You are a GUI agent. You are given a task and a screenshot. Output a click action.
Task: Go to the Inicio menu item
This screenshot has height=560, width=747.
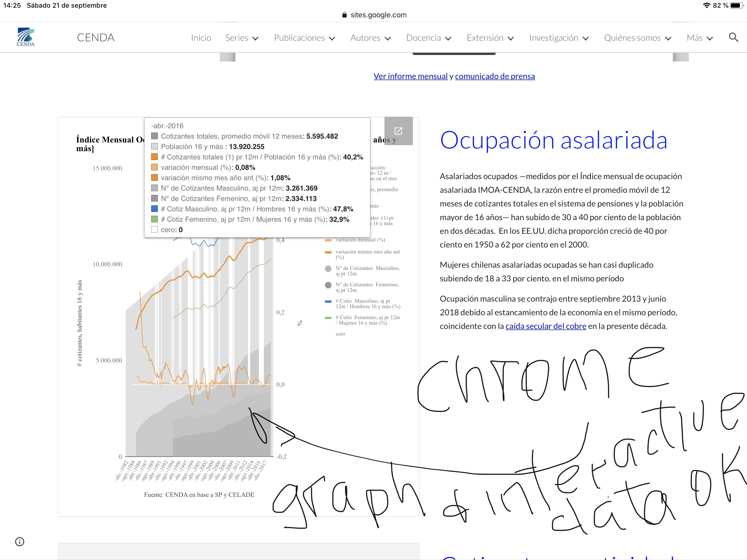tap(201, 38)
